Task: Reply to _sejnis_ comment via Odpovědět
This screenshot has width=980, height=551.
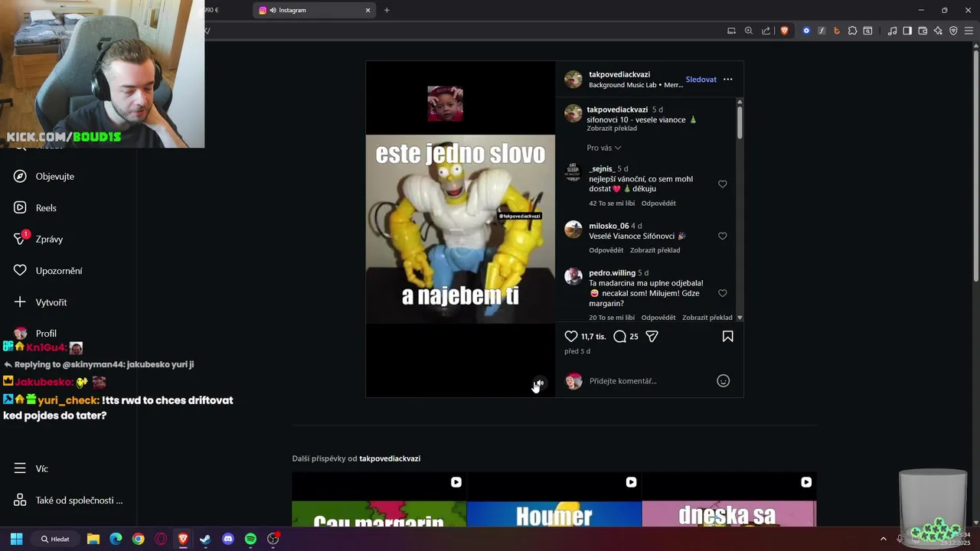Action: pos(658,204)
